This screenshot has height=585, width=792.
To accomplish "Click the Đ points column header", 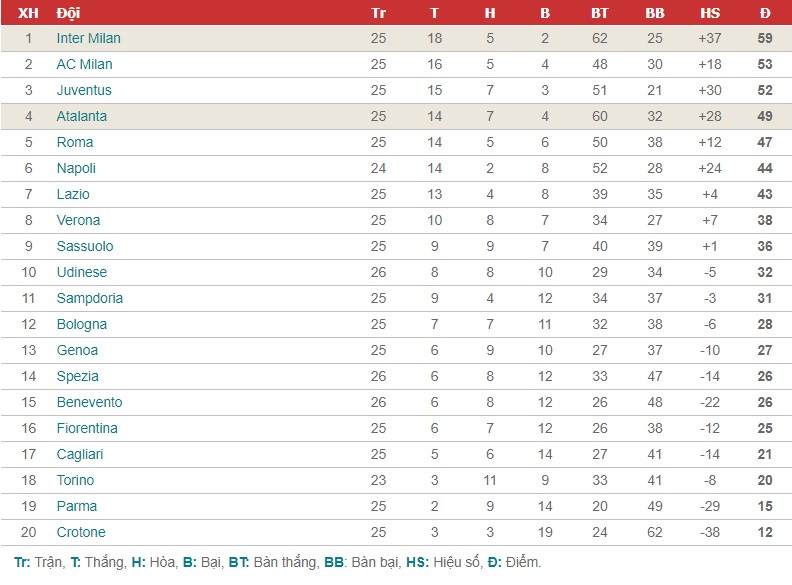I will tap(765, 13).
